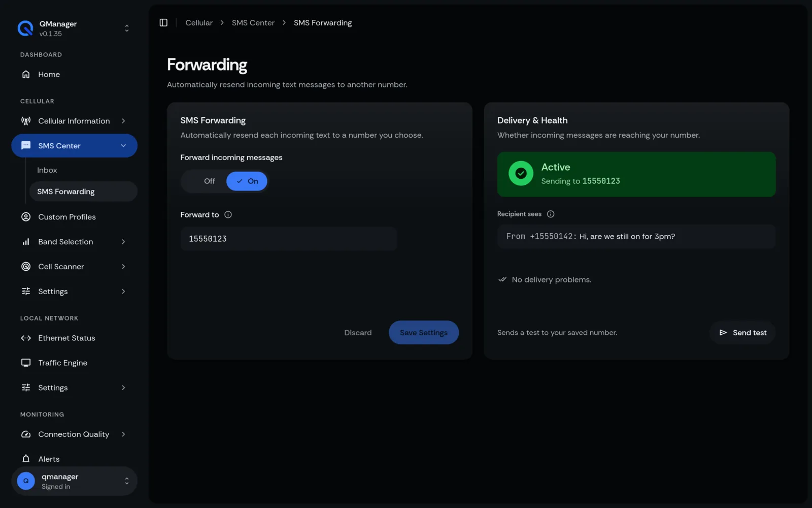The height and width of the screenshot is (508, 812).
Task: Expand the Cell Scanner chevron
Action: [123, 267]
